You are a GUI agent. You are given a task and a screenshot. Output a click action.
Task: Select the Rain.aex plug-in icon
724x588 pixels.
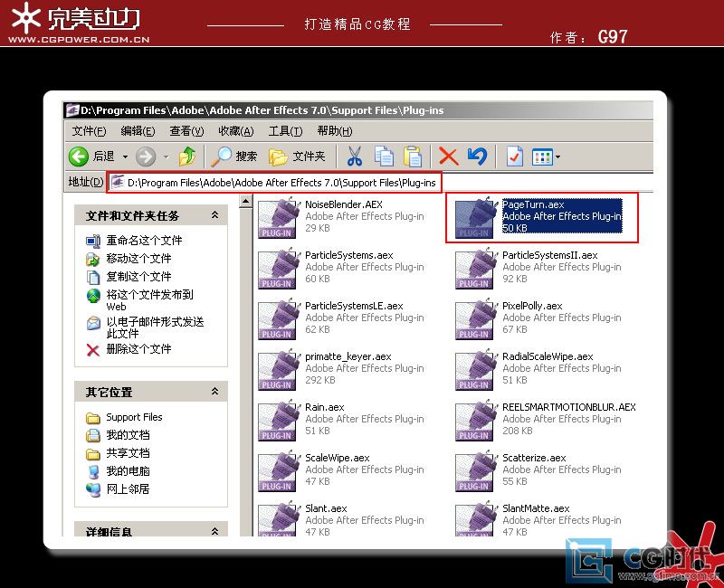click(279, 421)
